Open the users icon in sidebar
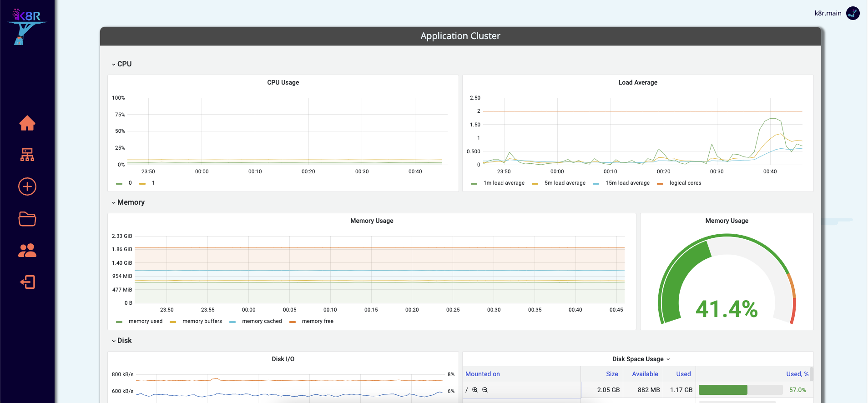This screenshot has width=868, height=403. point(27,250)
